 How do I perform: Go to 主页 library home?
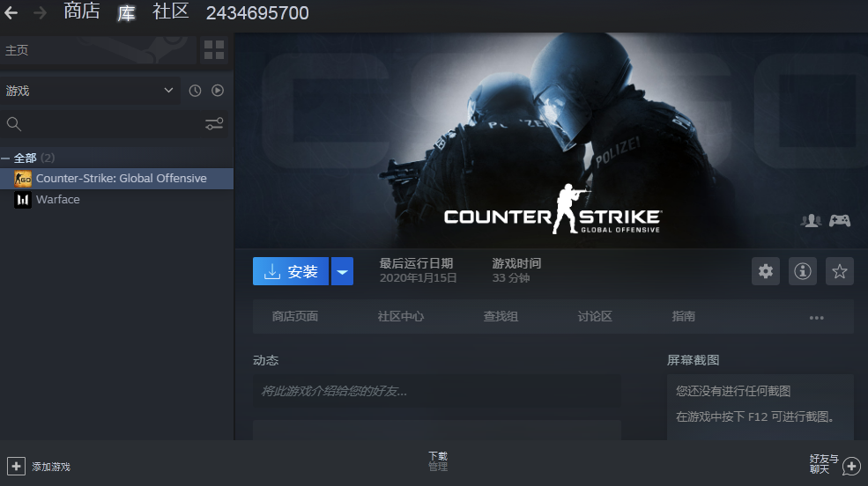point(98,50)
